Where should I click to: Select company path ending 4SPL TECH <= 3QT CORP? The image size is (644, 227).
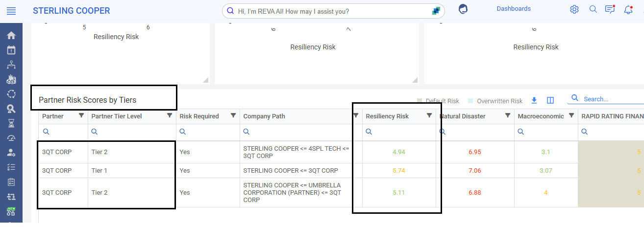(301, 152)
